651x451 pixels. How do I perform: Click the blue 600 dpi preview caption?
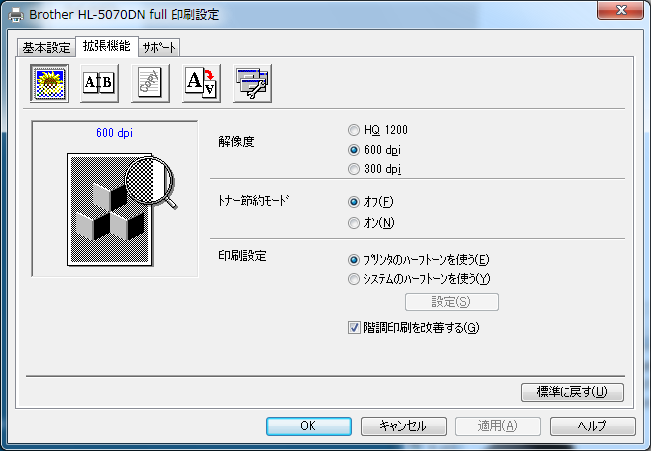pyautogui.click(x=115, y=133)
